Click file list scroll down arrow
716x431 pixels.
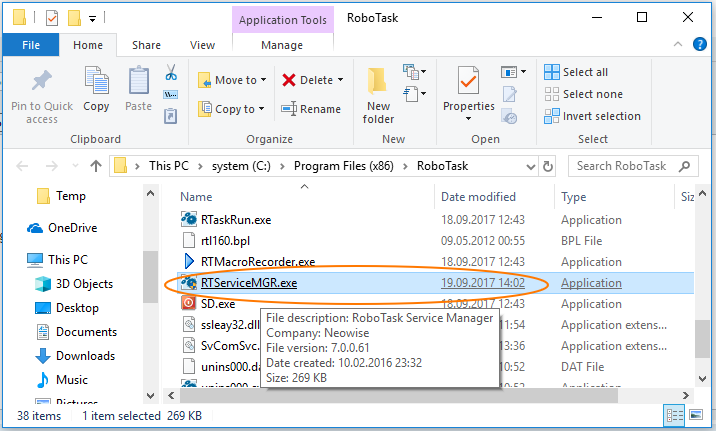702,379
